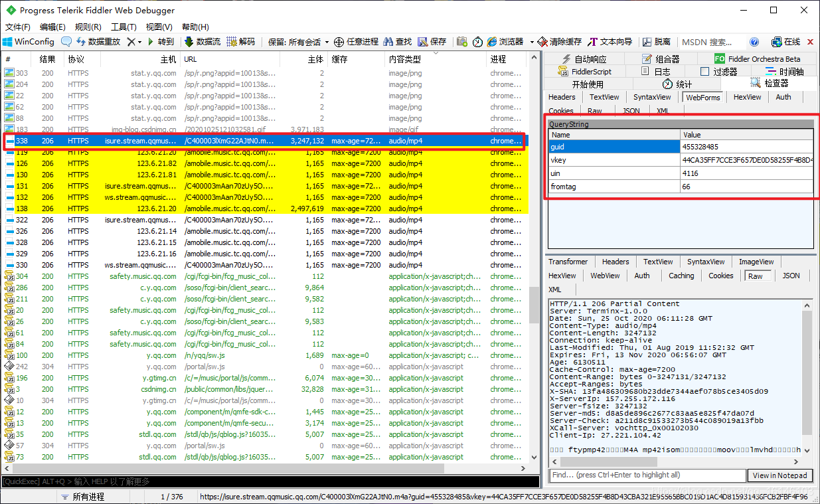Select response Caching tab
Image resolution: width=820 pixels, height=504 pixels.
click(x=681, y=276)
